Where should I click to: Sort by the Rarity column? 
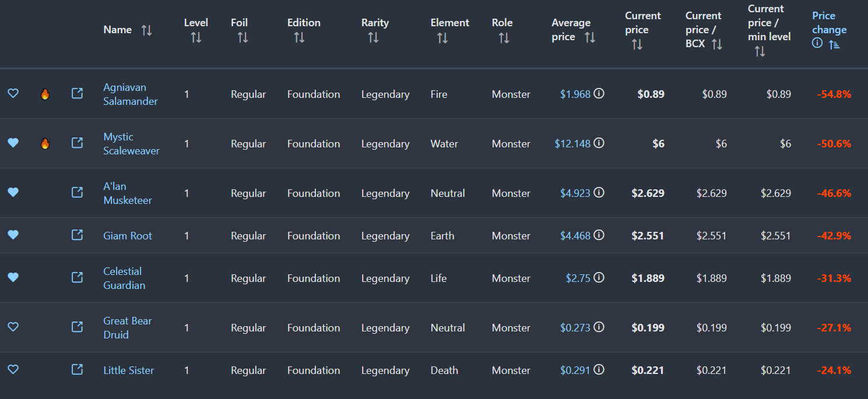click(373, 37)
